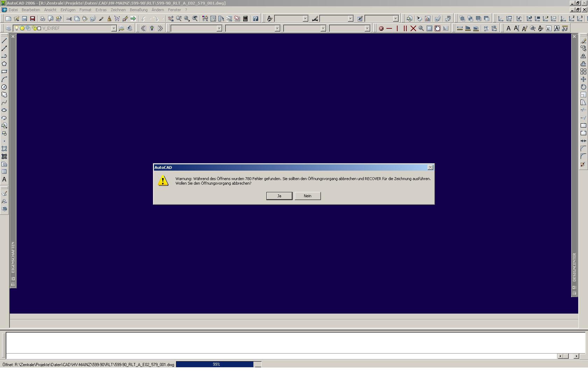Image resolution: width=588 pixels, height=384 pixels.
Task: Select the Arc tool
Action: [4, 79]
